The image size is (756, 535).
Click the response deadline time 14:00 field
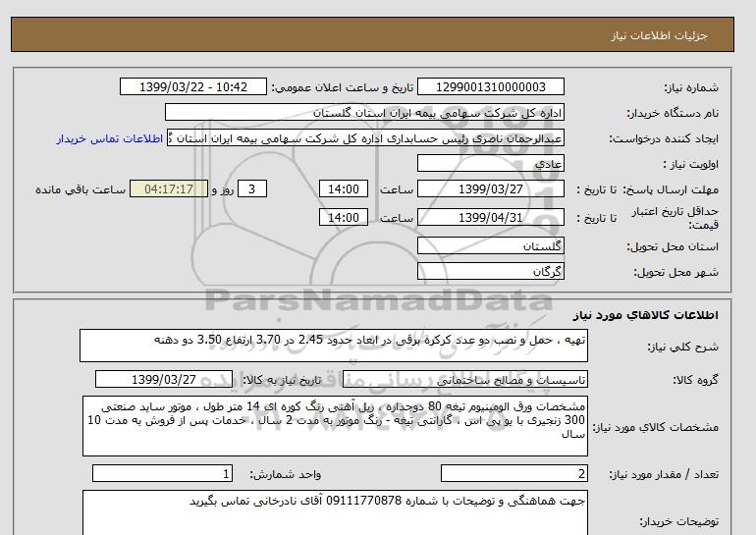pyautogui.click(x=344, y=188)
